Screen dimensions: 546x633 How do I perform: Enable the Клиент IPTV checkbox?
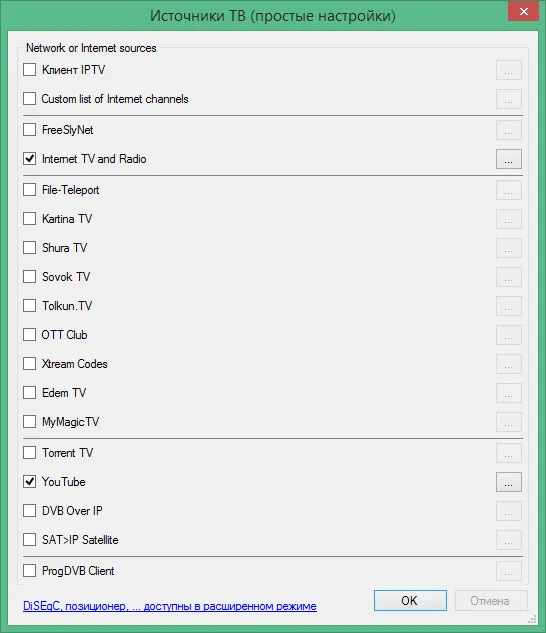29,69
